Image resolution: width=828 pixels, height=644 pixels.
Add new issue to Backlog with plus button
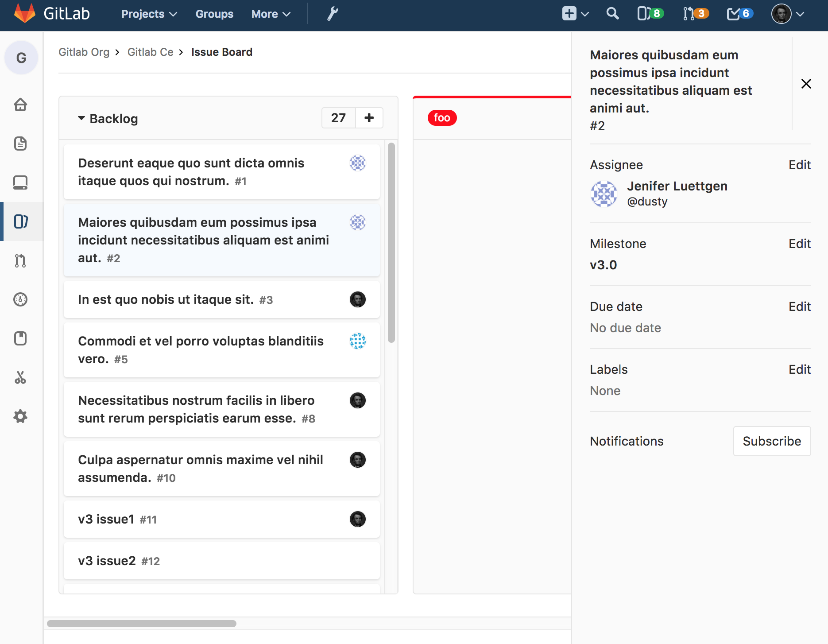(x=369, y=118)
